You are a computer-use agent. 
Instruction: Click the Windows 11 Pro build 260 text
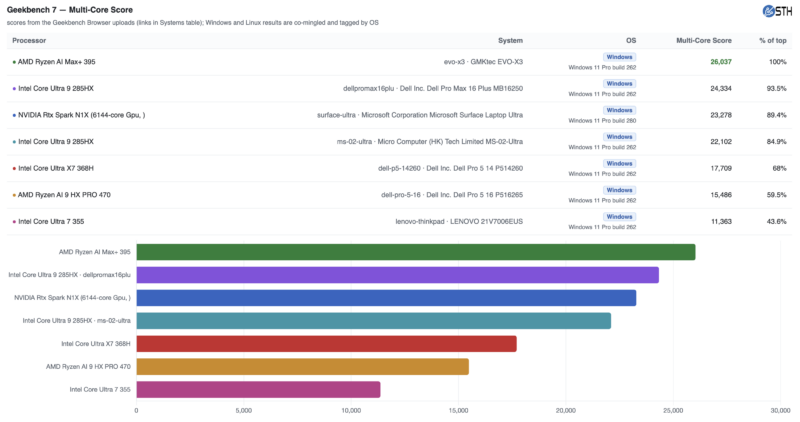pyautogui.click(x=602, y=120)
